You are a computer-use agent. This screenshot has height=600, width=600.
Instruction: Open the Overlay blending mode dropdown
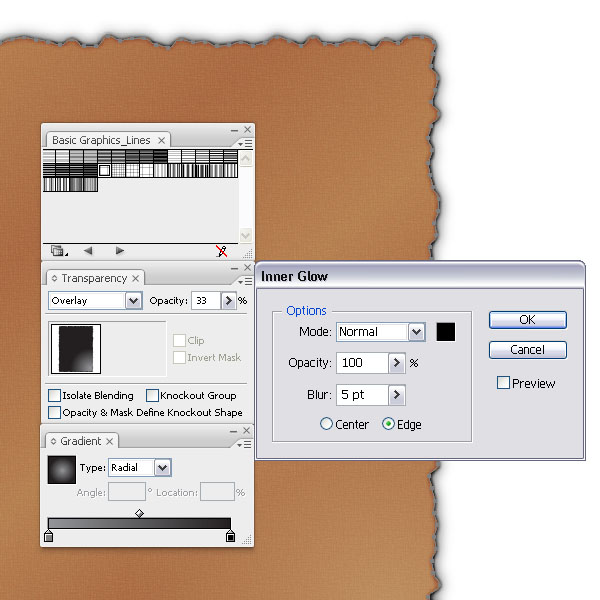pos(134,301)
